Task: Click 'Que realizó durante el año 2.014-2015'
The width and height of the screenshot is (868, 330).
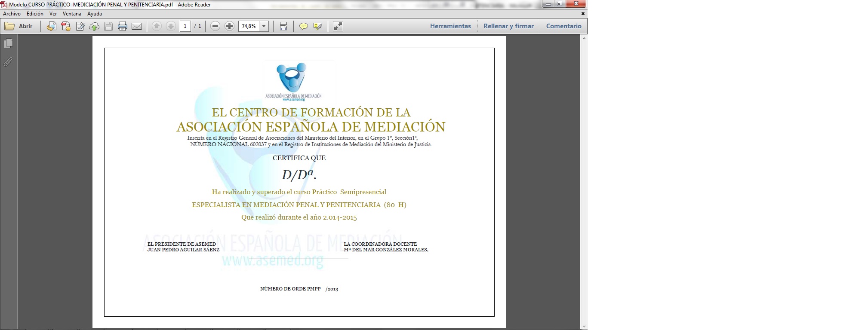Action: click(299, 217)
